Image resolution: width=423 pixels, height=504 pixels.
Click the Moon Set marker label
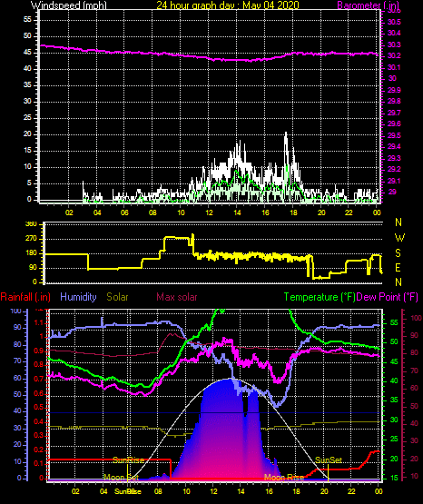121,478
